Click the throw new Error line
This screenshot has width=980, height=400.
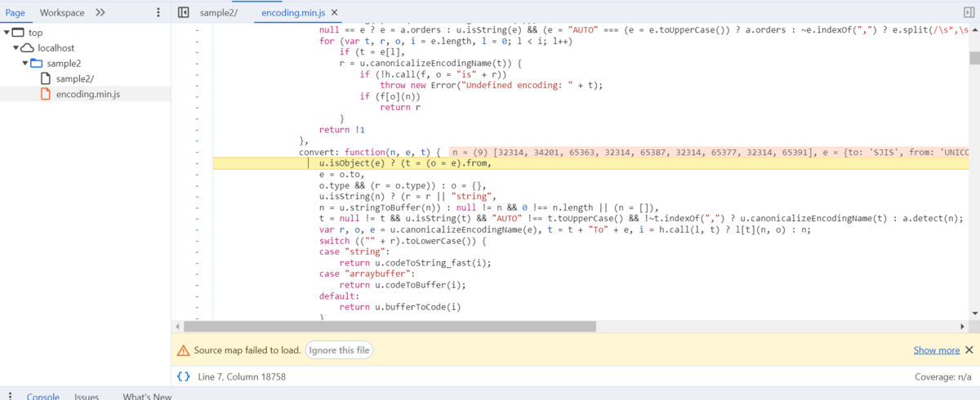[491, 85]
